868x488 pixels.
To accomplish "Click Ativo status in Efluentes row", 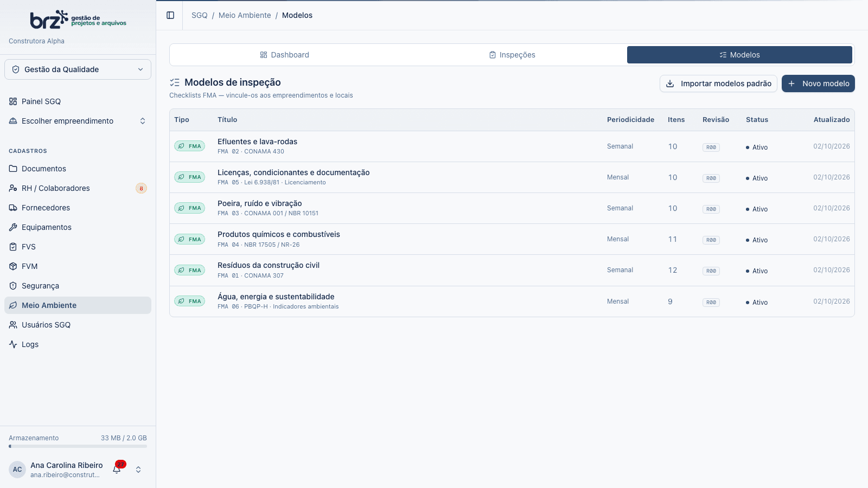I will coord(757,147).
